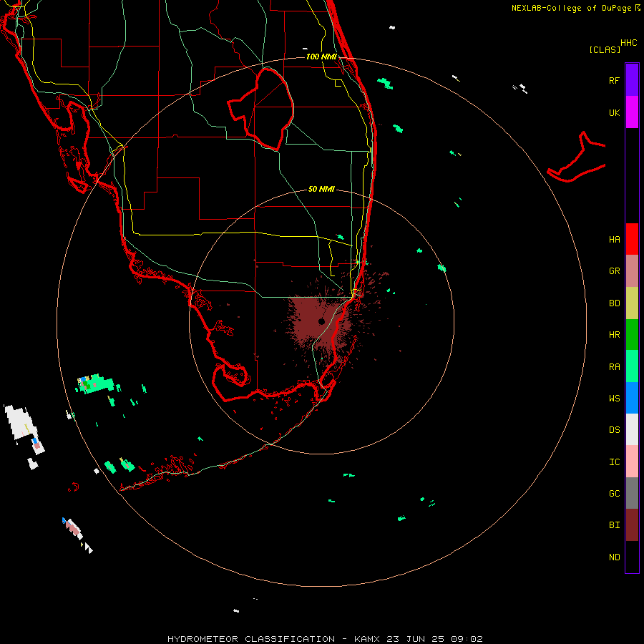The image size is (644, 644).
Task: Click the IC legend label
Action: tap(614, 462)
